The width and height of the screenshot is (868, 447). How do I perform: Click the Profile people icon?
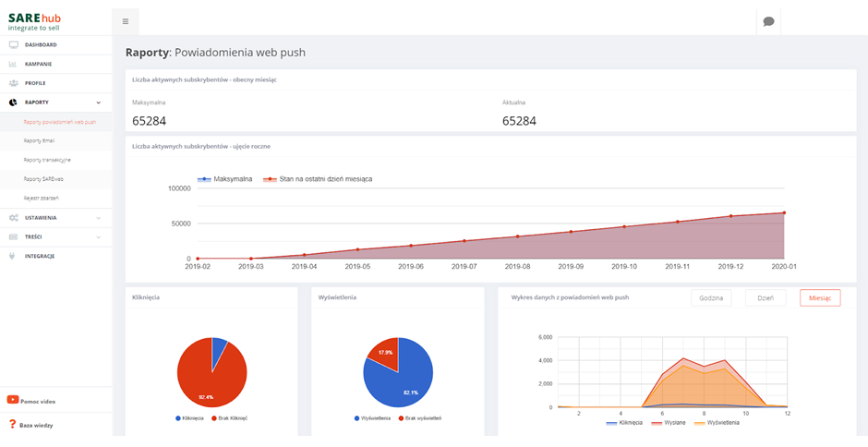click(13, 83)
